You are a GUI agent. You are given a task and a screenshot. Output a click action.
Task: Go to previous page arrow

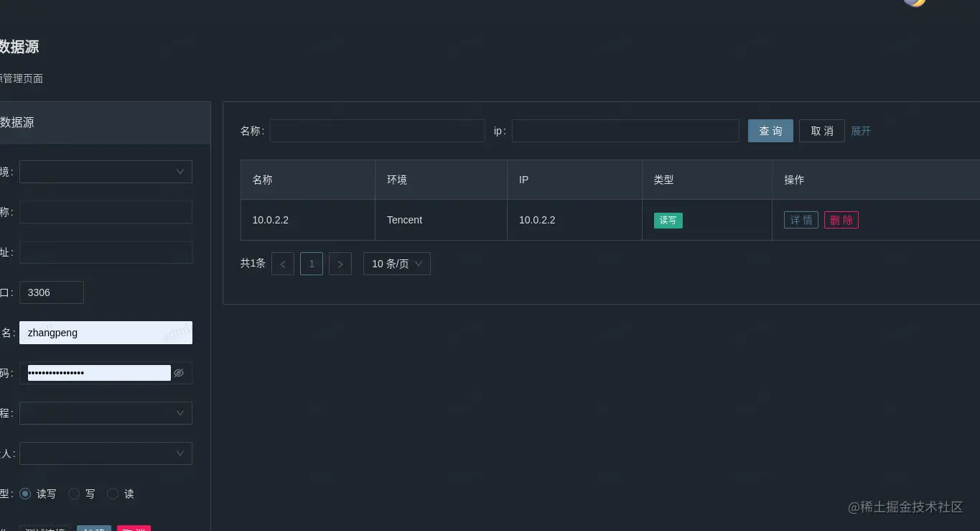283,264
